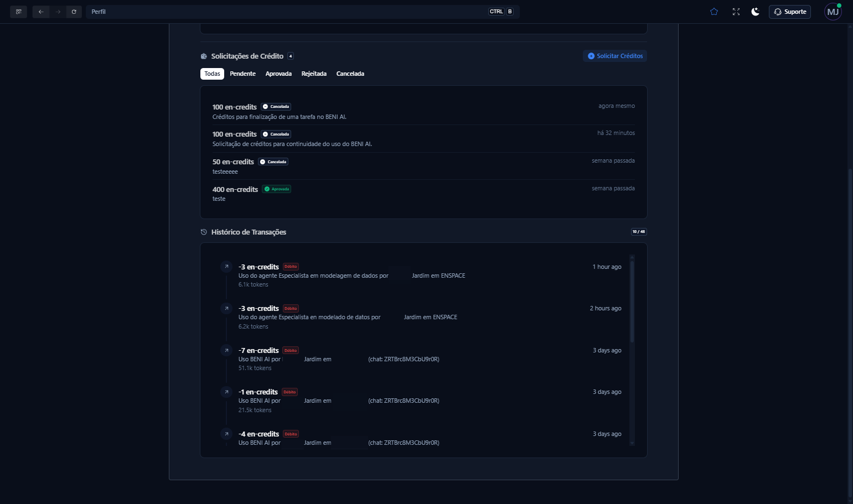Favorite this page with the star icon
Image resolution: width=853 pixels, height=504 pixels.
[x=714, y=12]
